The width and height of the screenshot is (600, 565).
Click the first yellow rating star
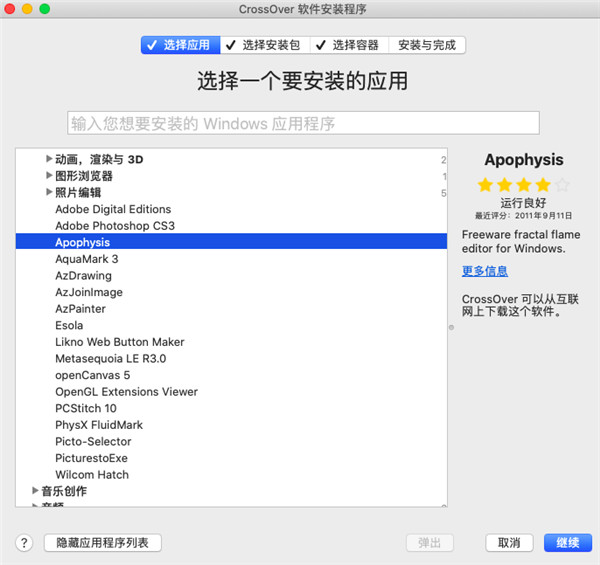tap(485, 185)
